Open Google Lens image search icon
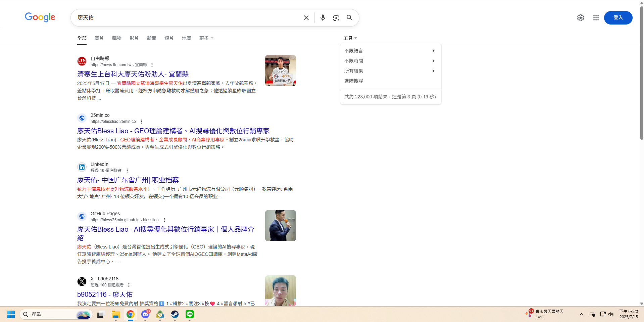 336,18
